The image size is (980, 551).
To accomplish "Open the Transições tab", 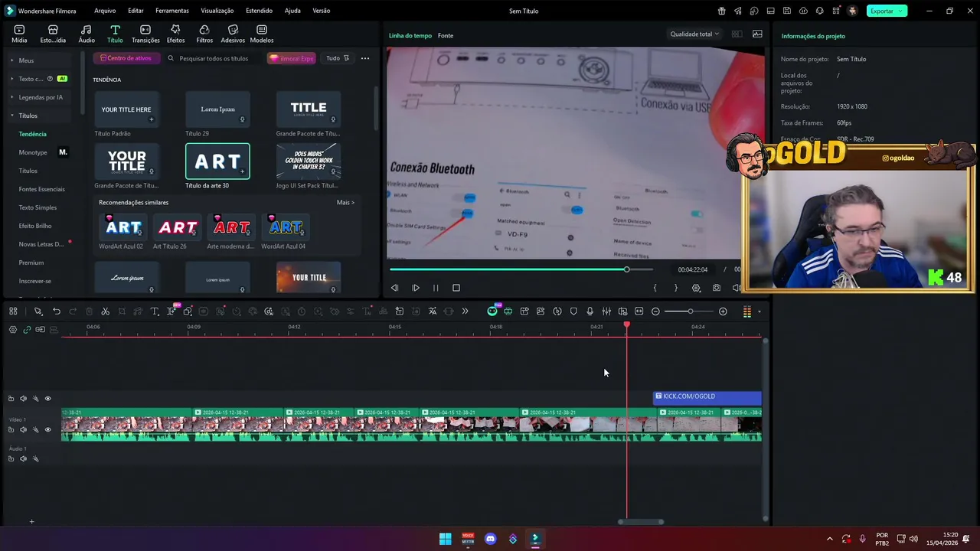I will (x=145, y=34).
